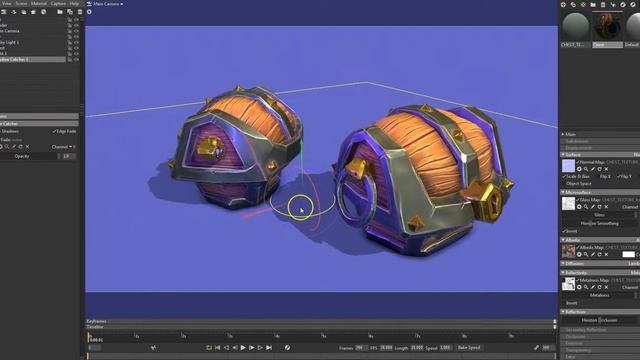Viewport: 640px width, 360px height.
Task: Click the folder icon in materials toolbar
Action: [593, 4]
